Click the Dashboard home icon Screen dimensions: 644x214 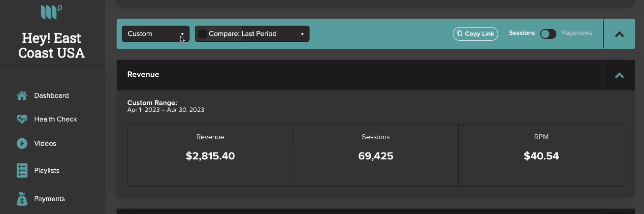click(22, 95)
